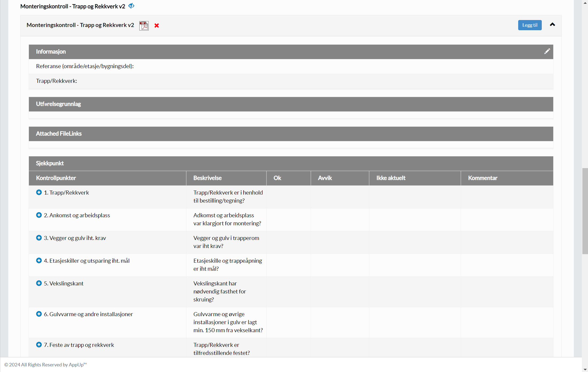
Task: Click the vertical scrollbar thumb
Action: (585, 211)
